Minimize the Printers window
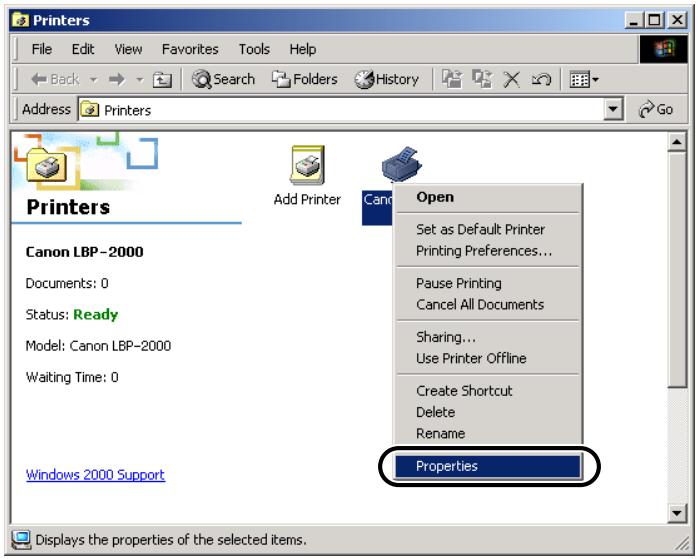 click(x=633, y=20)
